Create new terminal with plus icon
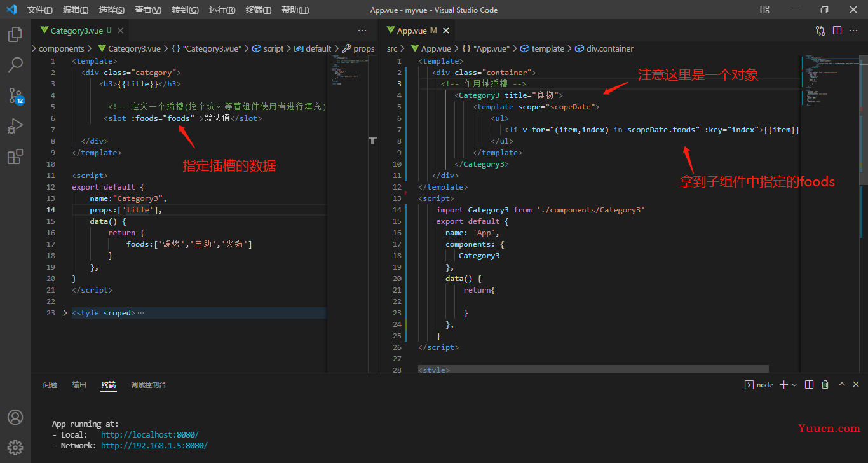The width and height of the screenshot is (868, 463). coord(783,385)
